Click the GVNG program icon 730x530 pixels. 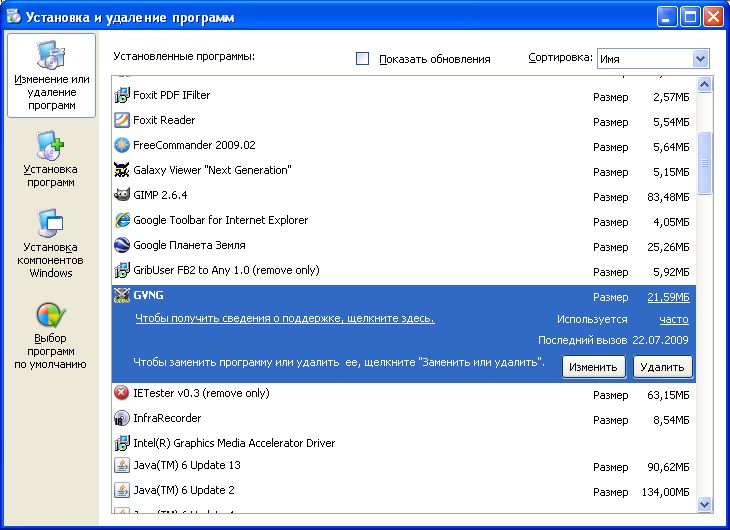click(122, 295)
